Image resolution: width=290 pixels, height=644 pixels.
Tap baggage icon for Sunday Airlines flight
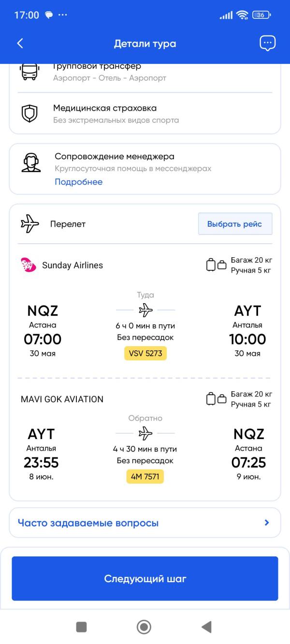click(216, 265)
